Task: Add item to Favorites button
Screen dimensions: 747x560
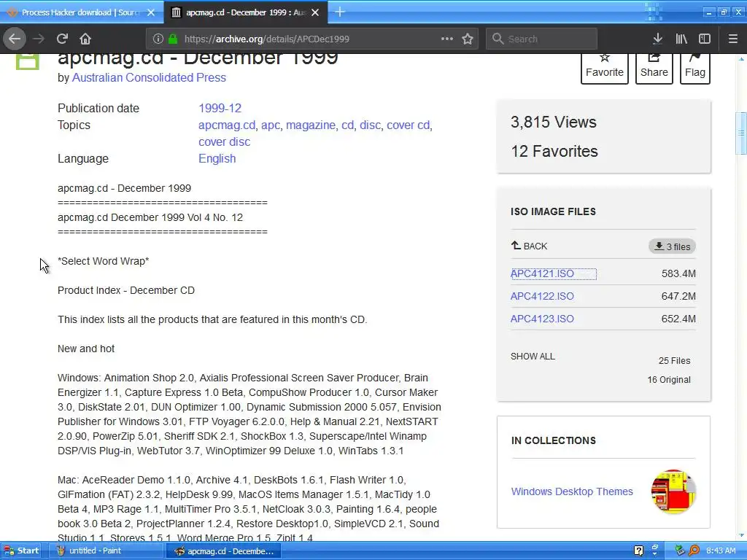Action: pyautogui.click(x=605, y=68)
